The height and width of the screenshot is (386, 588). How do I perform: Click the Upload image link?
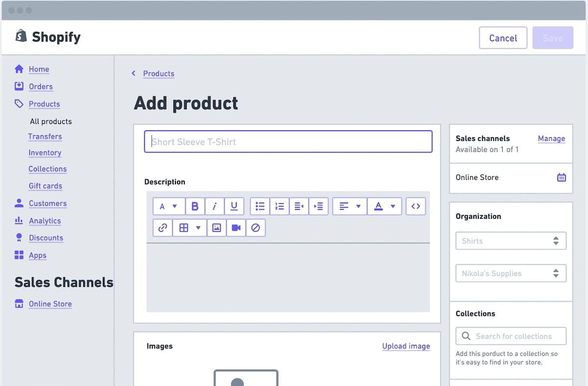(x=406, y=346)
